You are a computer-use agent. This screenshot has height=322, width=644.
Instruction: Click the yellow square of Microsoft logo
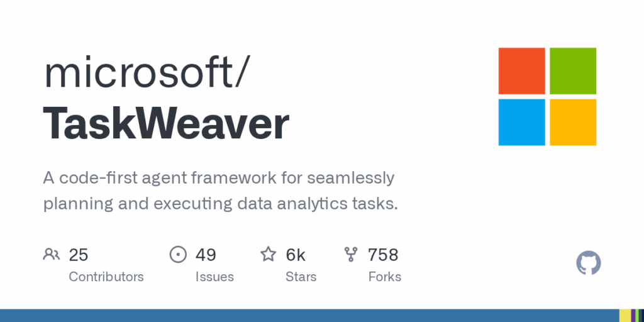point(573,122)
